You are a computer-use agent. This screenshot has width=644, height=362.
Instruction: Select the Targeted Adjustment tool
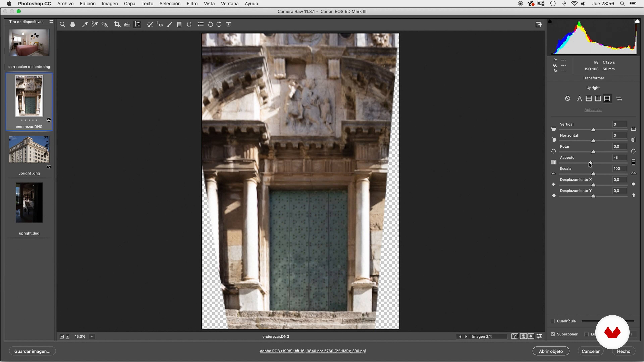pyautogui.click(x=104, y=24)
